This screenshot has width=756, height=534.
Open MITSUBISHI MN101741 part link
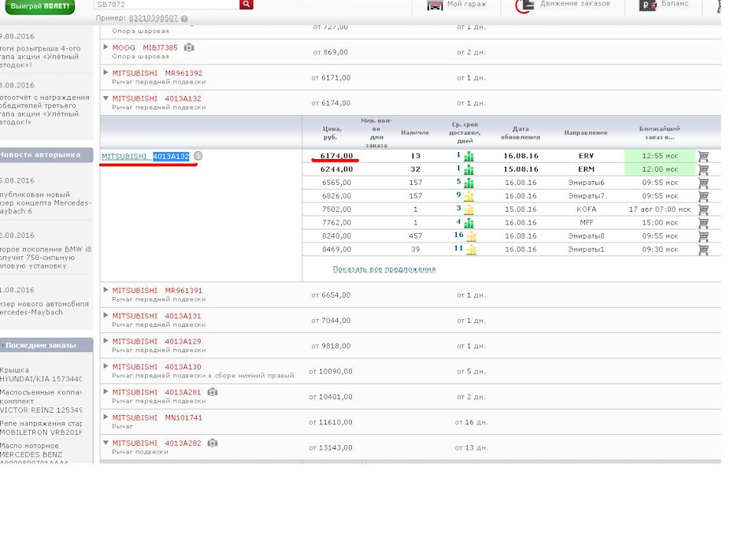[x=157, y=417]
